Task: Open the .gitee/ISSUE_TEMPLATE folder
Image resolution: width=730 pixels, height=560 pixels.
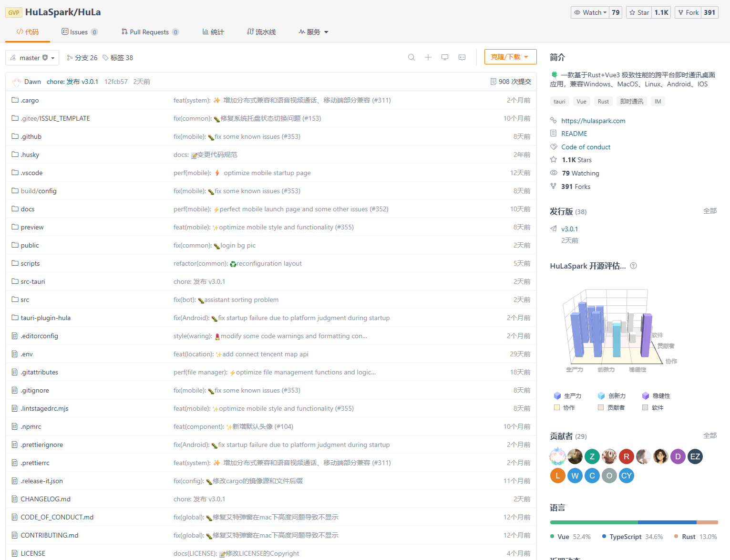Action: 55,118
